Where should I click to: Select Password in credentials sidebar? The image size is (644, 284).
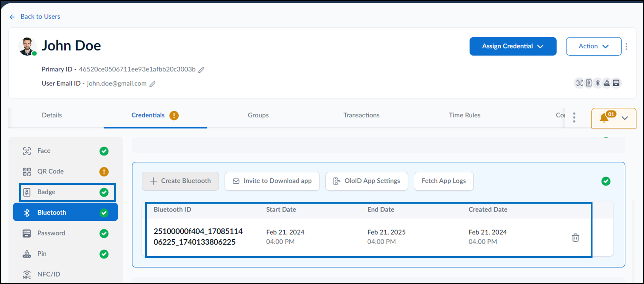[x=65, y=233]
